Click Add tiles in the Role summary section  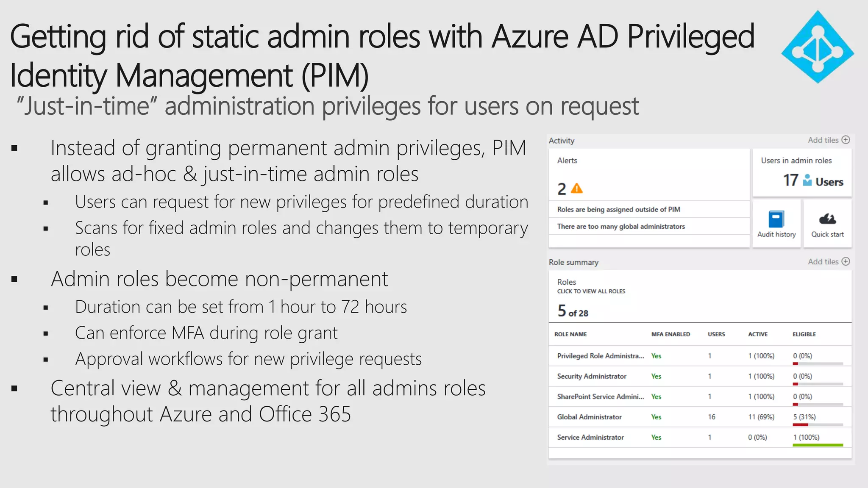point(823,261)
